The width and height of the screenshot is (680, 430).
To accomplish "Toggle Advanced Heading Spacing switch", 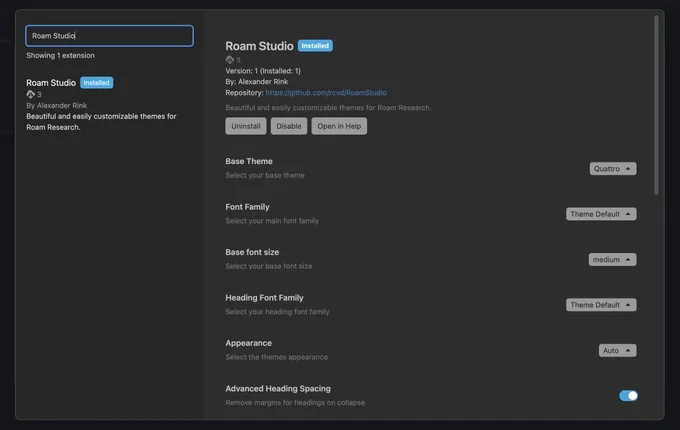I will tap(628, 395).
